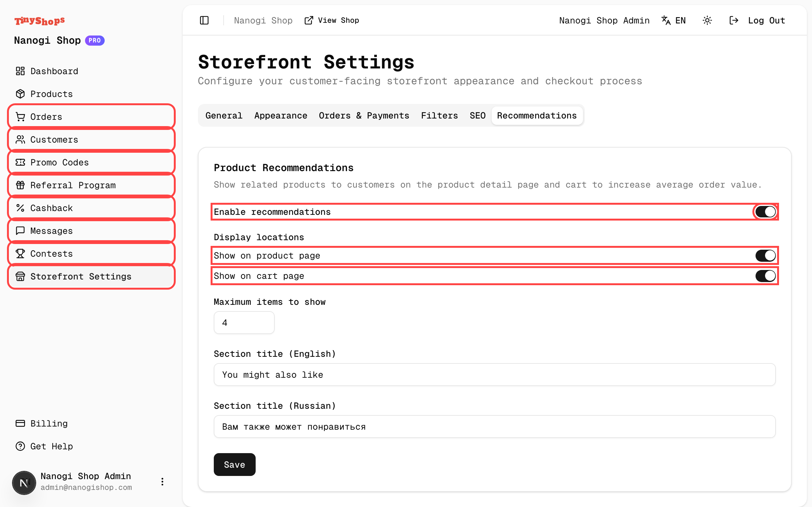Switch theme using the sun icon

click(707, 20)
